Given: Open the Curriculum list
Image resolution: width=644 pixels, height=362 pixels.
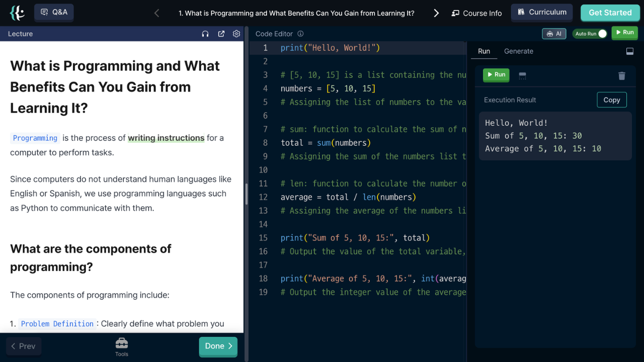Looking at the screenshot, I should coord(541,12).
